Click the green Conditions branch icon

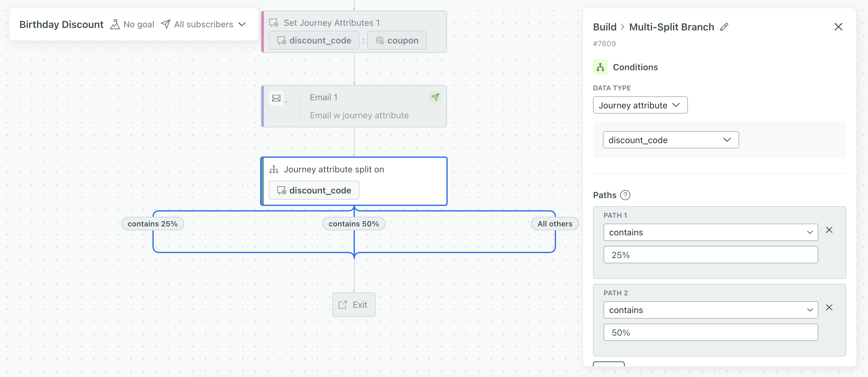600,67
